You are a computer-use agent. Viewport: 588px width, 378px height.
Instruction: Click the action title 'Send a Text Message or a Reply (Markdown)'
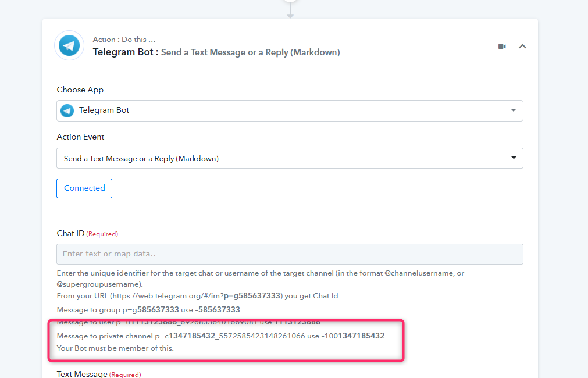point(251,52)
